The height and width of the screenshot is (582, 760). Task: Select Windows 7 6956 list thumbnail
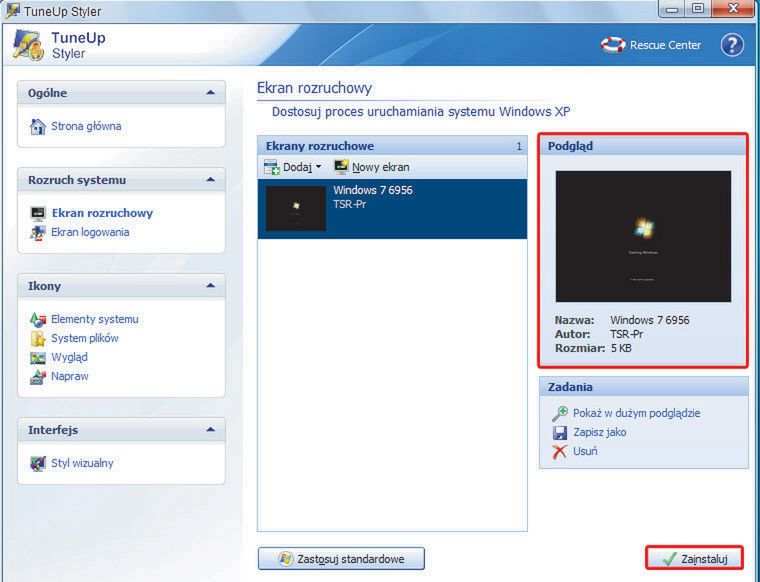click(296, 208)
